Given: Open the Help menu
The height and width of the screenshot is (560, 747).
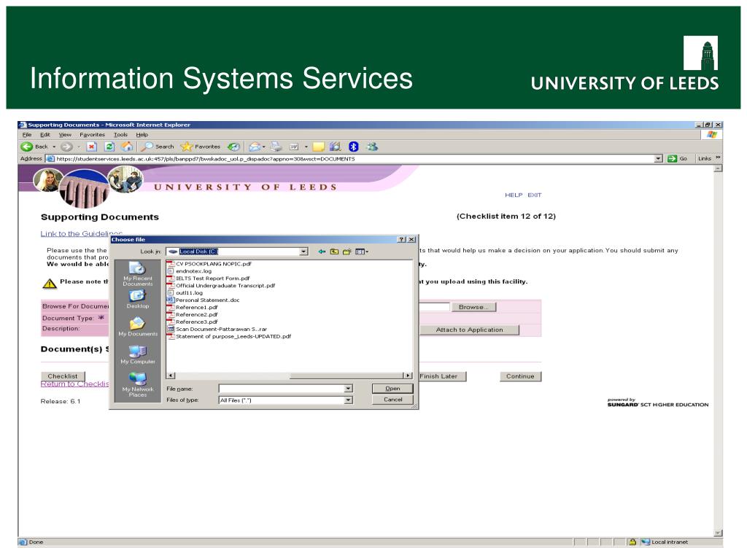Looking at the screenshot, I should click(x=142, y=135).
